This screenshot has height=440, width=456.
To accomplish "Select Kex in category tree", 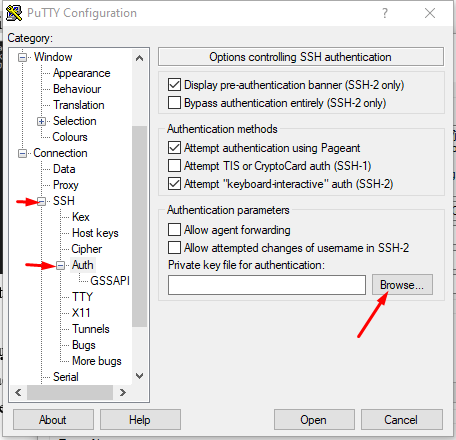I will tap(81, 217).
